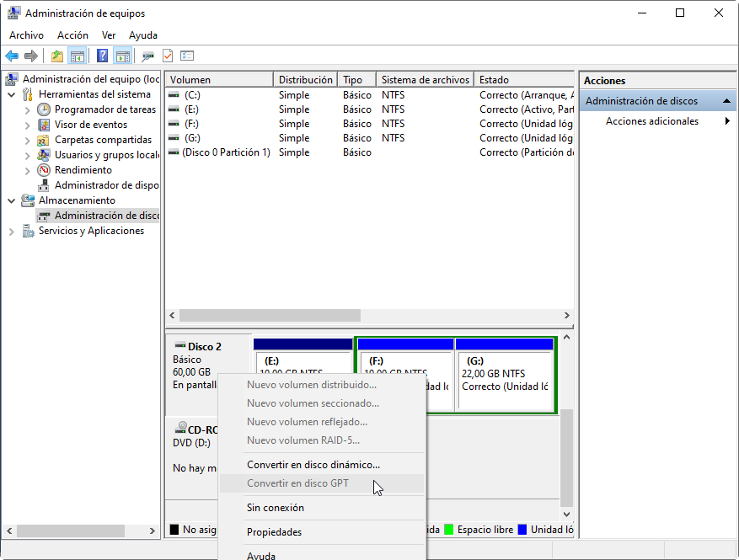Choose Convertir en disco dinámico from context menu
This screenshot has height=560, width=739.
click(x=313, y=464)
